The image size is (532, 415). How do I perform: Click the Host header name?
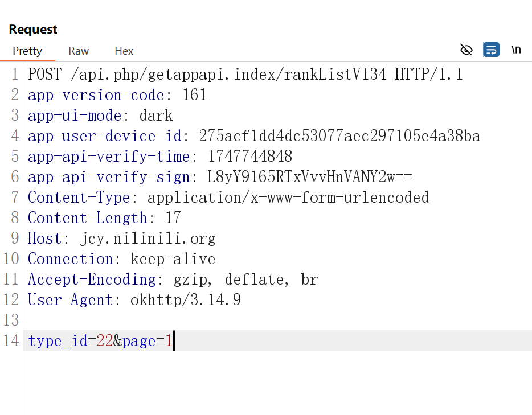pos(44,238)
